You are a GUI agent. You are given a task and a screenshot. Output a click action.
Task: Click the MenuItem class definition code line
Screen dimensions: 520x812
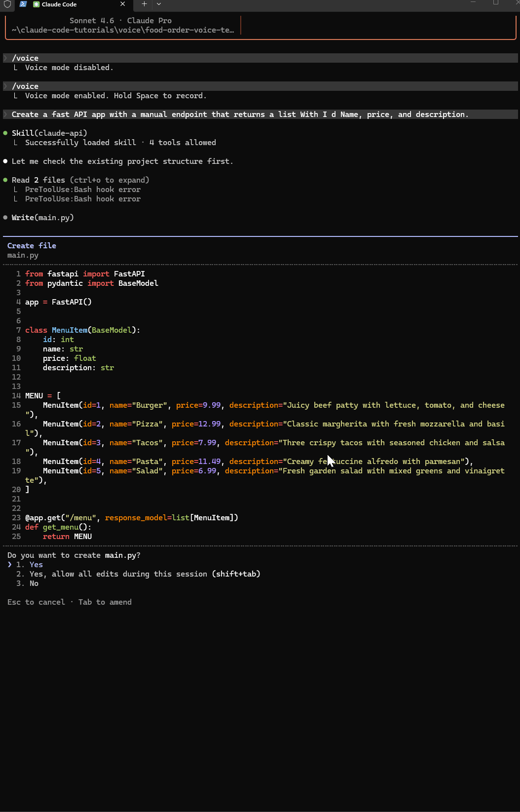[82, 330]
